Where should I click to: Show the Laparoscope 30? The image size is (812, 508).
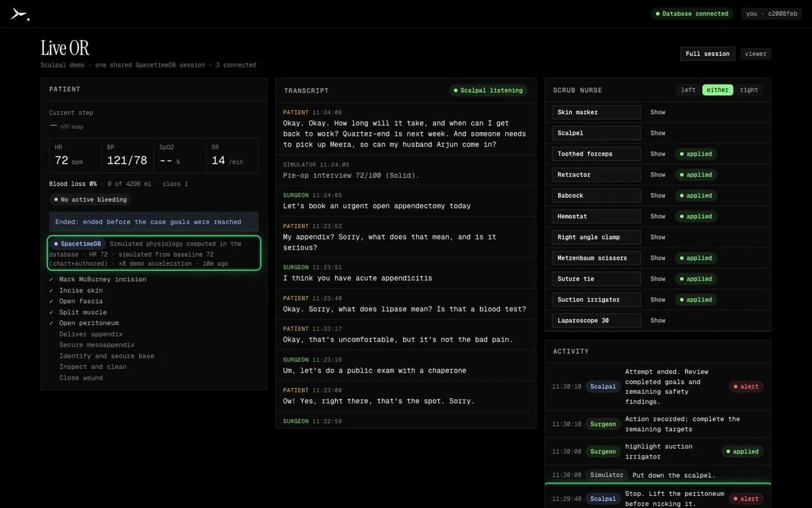[x=658, y=321]
